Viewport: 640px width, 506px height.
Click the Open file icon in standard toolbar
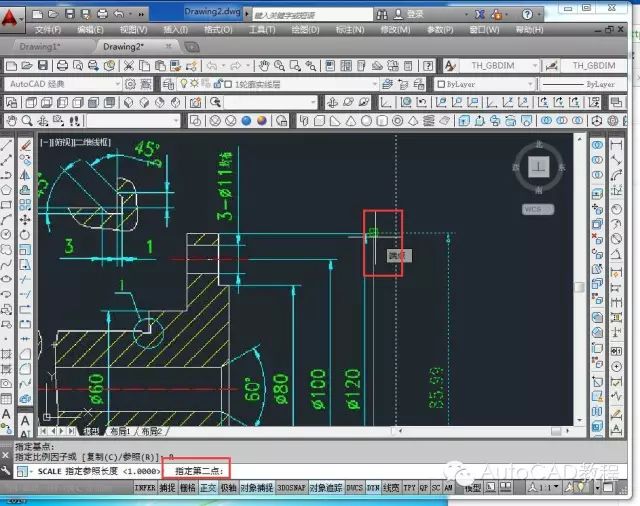point(27,66)
